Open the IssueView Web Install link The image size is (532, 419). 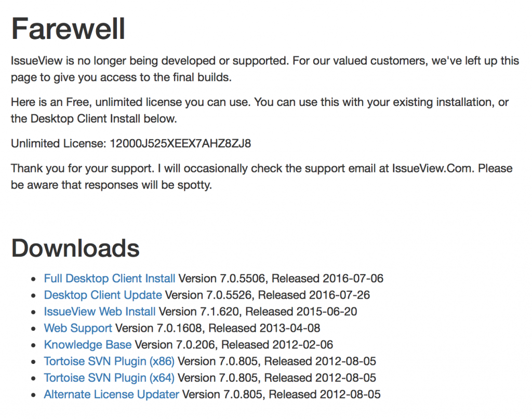(100, 312)
